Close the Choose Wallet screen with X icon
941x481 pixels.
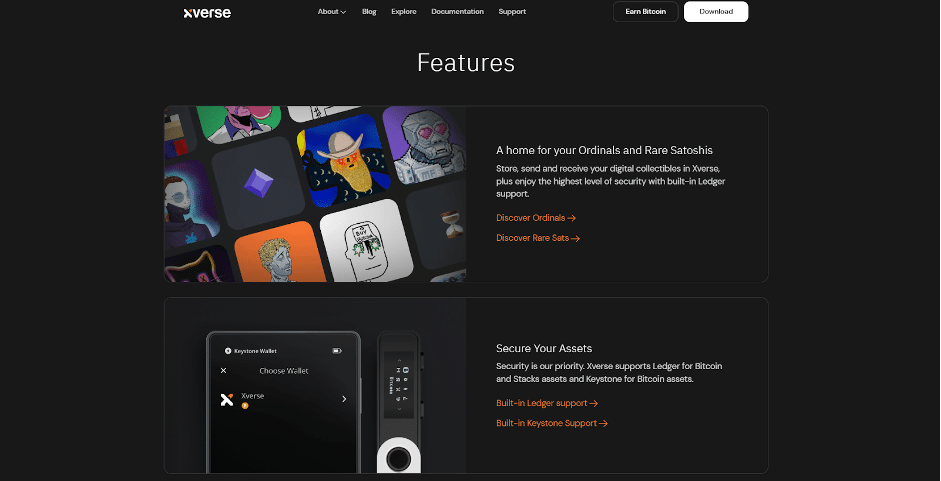tap(223, 371)
